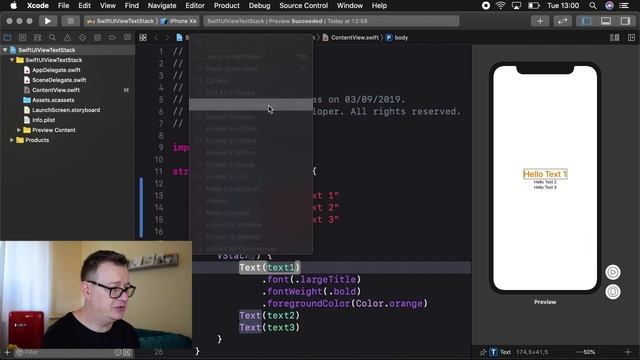
Task: Choose the iPhone Xs run destination
Action: [180, 21]
